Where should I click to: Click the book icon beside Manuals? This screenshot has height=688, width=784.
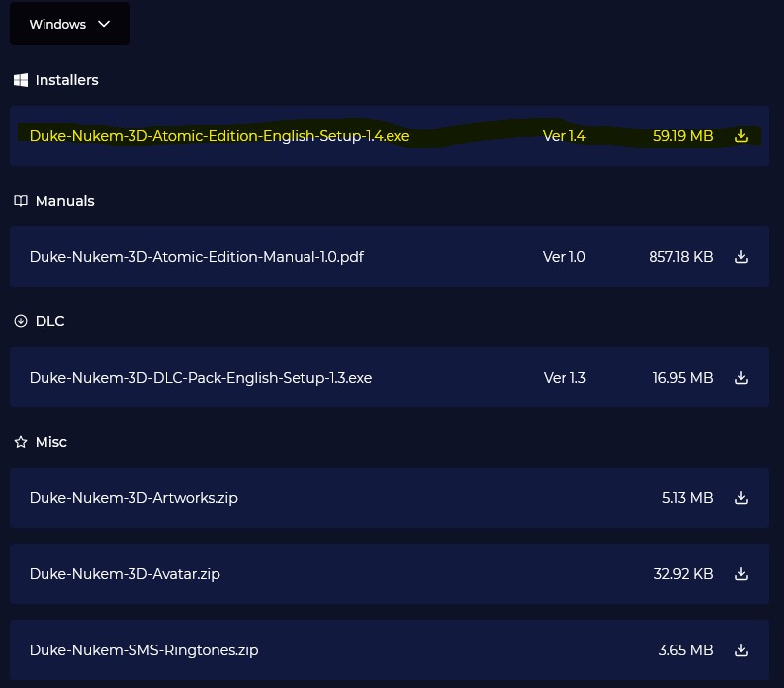(21, 201)
